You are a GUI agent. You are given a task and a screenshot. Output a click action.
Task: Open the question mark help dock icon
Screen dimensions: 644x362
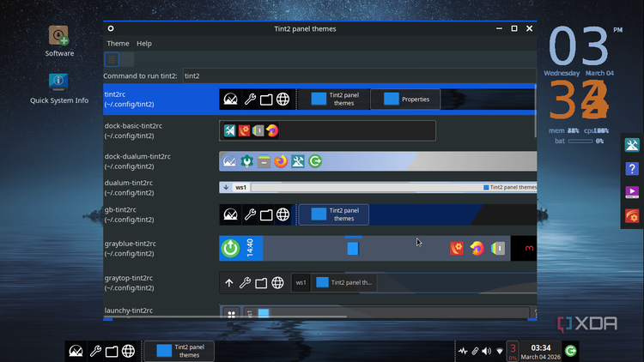tap(632, 169)
